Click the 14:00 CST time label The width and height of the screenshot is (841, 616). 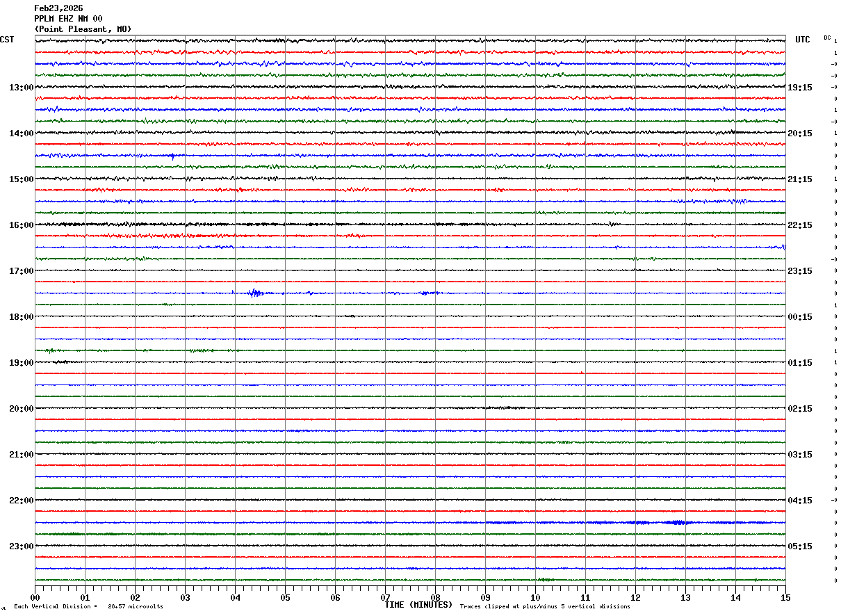click(21, 133)
